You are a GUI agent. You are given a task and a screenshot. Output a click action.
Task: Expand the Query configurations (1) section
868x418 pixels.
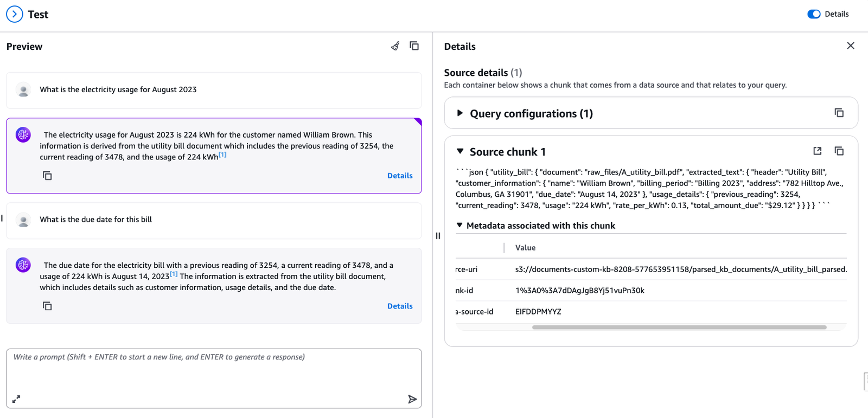click(460, 113)
